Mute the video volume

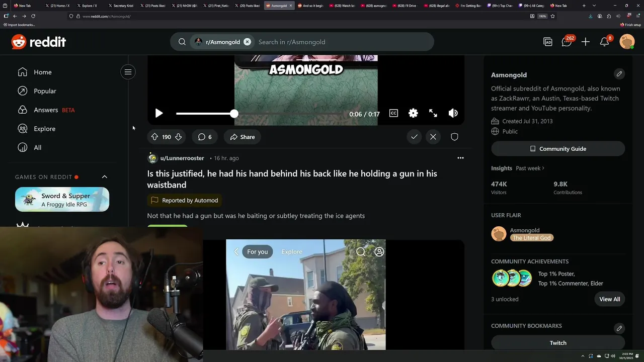click(453, 114)
